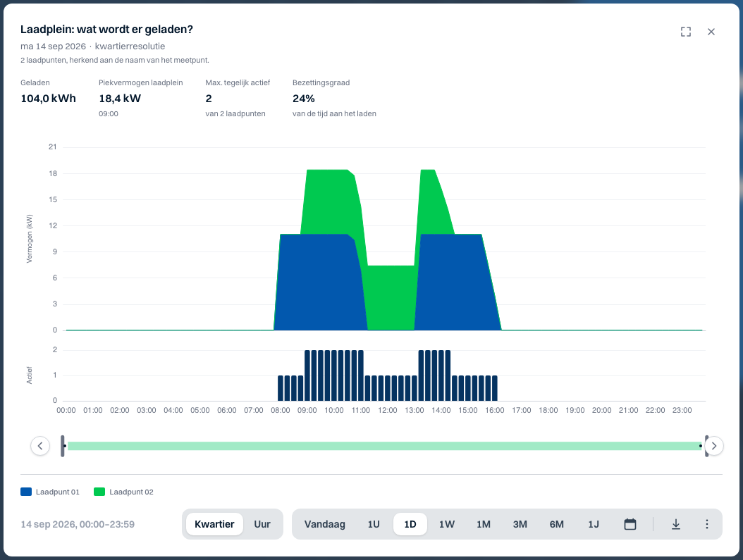Close the Laadplein dialog
743x560 pixels.
711,32
